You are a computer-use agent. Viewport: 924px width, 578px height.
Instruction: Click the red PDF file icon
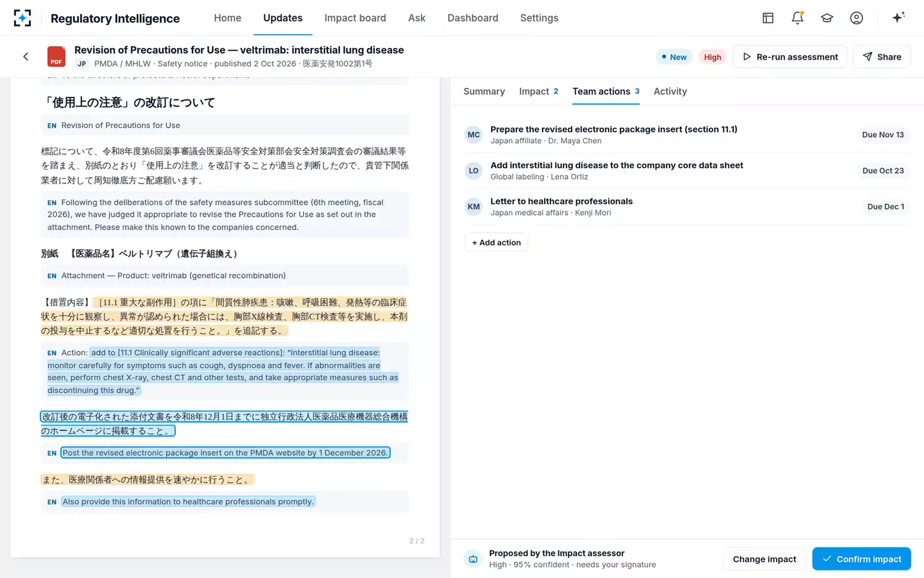pos(56,57)
